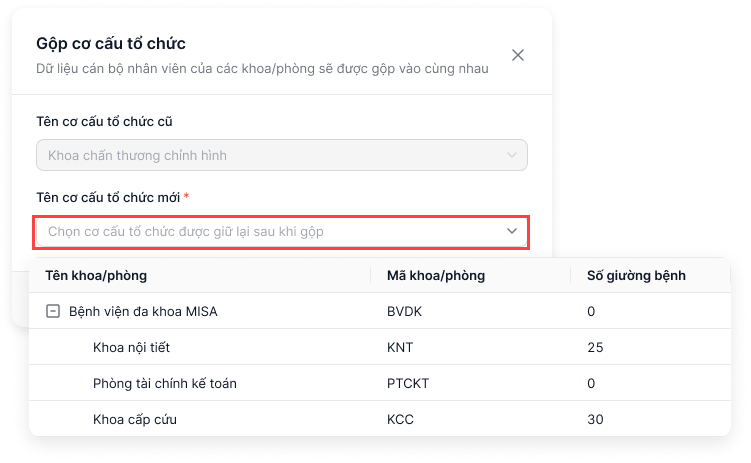
Task: Select the Khoa cấp cứu row
Action: [380, 418]
